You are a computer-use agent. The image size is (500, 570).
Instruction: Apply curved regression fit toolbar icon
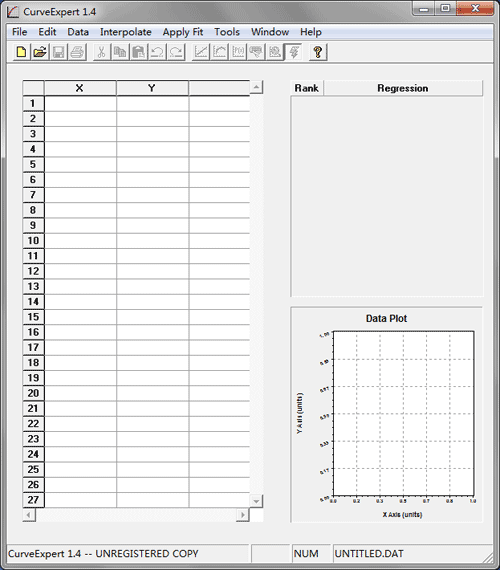click(x=219, y=52)
